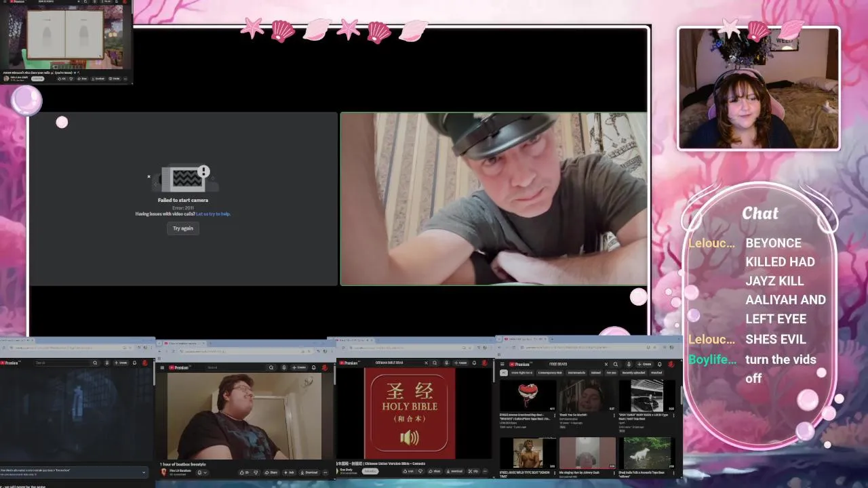Click Create in the dark video window
868x488 pixels.
tap(121, 363)
